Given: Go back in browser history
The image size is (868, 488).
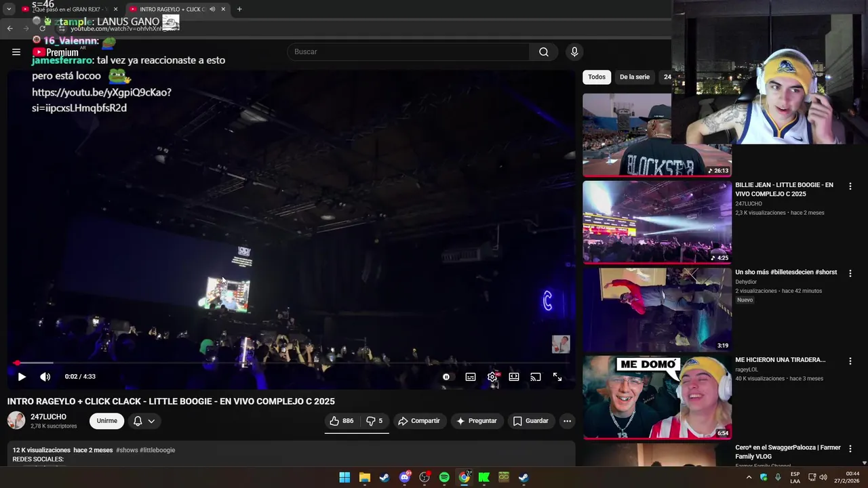Looking at the screenshot, I should coord(9,28).
